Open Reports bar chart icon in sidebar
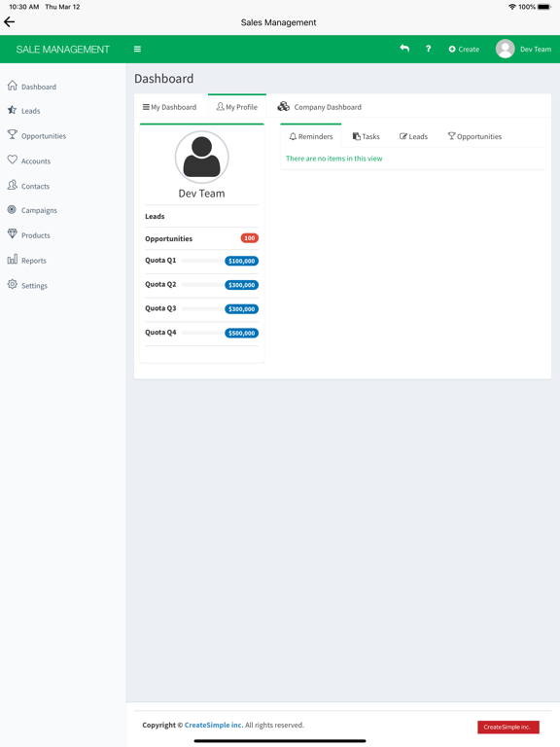560x747 pixels. (x=13, y=259)
